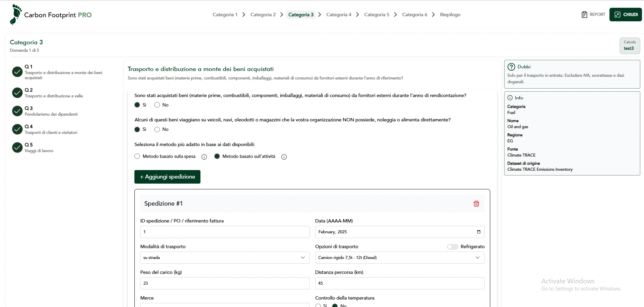Click the info icon beside Metodo basato sulla spesa

tap(204, 157)
